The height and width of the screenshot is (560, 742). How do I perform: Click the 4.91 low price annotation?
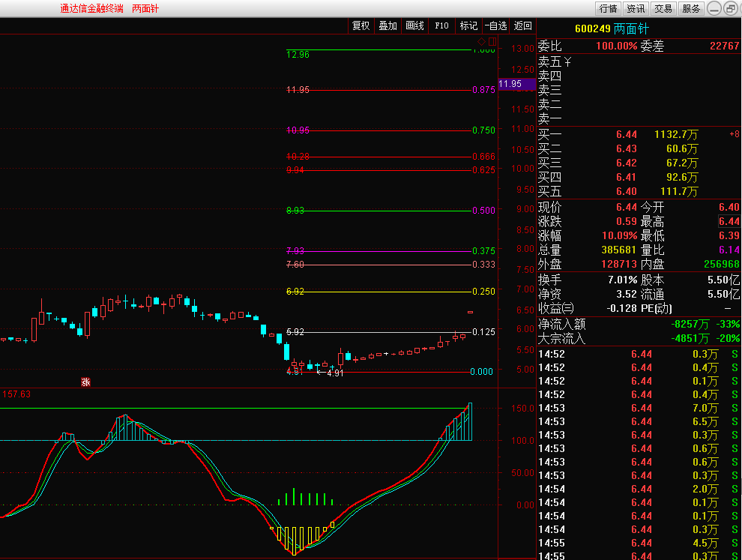click(335, 373)
